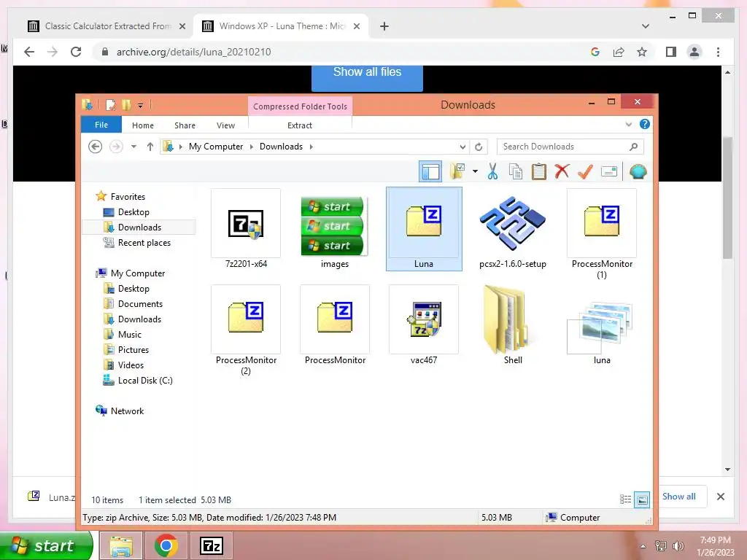Screen dimensions: 747x560
Task: Toggle the preview pane toolbar button
Action: tap(430, 171)
